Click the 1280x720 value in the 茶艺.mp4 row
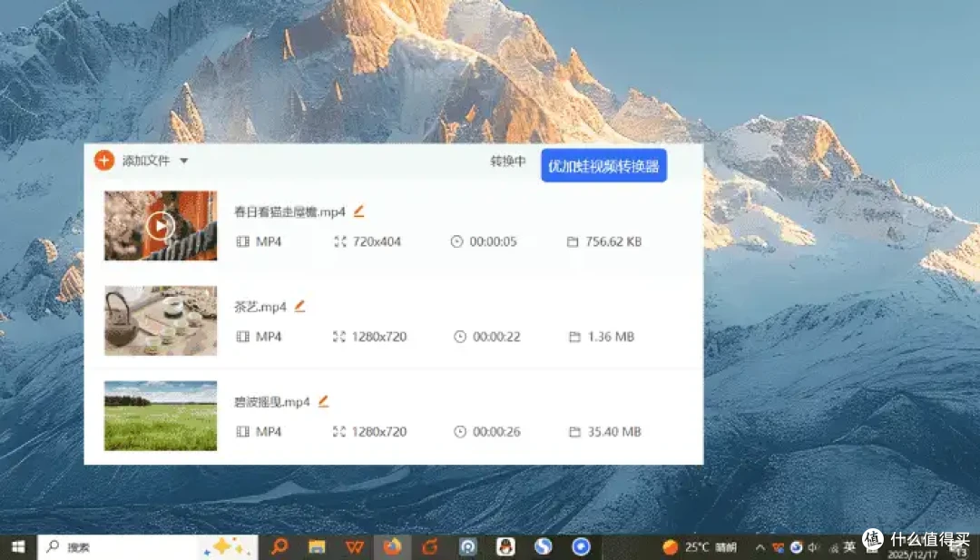Image resolution: width=980 pixels, height=560 pixels. (x=379, y=336)
